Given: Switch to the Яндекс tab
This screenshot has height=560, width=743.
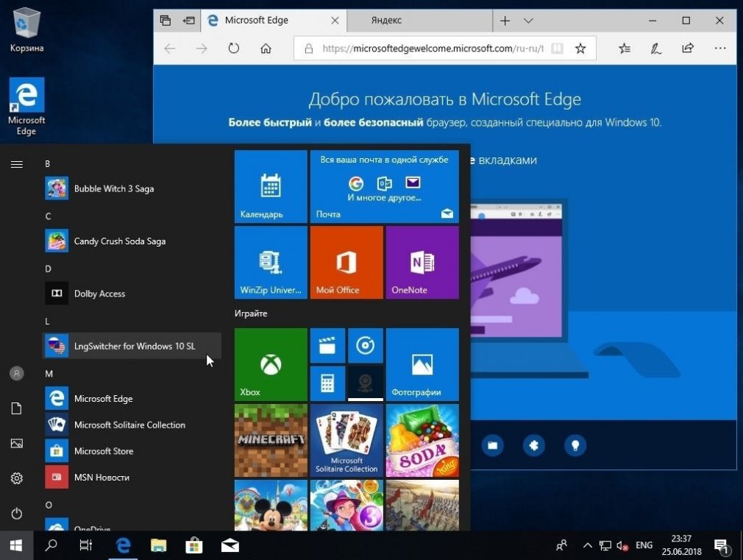Looking at the screenshot, I should [x=419, y=21].
